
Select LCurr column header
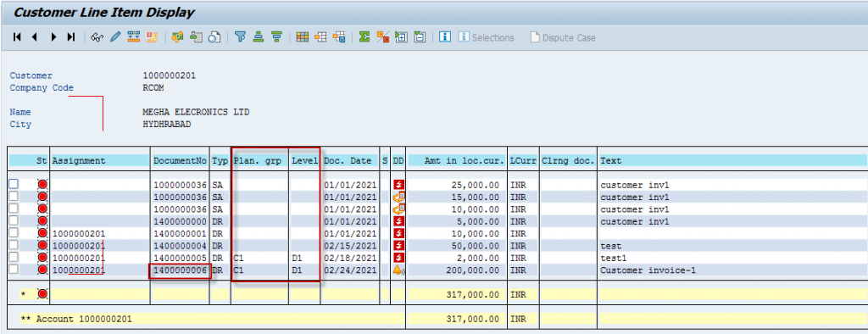[x=523, y=160]
